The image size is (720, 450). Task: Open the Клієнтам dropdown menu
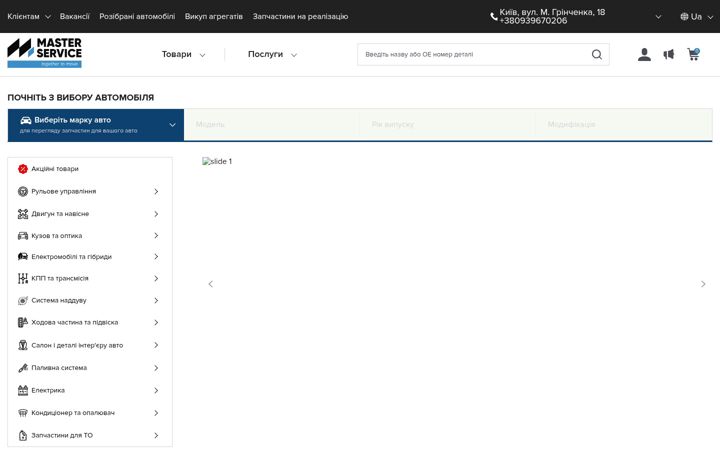pos(28,17)
